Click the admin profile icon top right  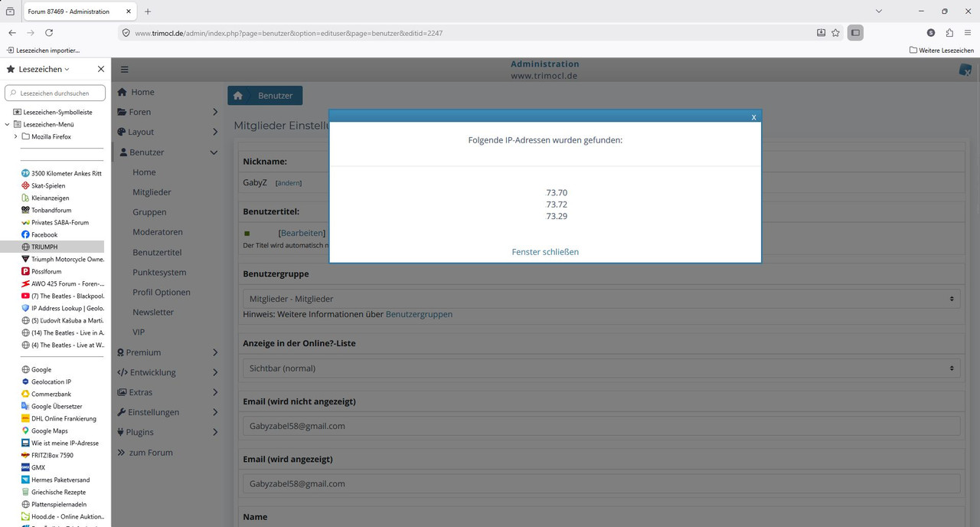[965, 70]
